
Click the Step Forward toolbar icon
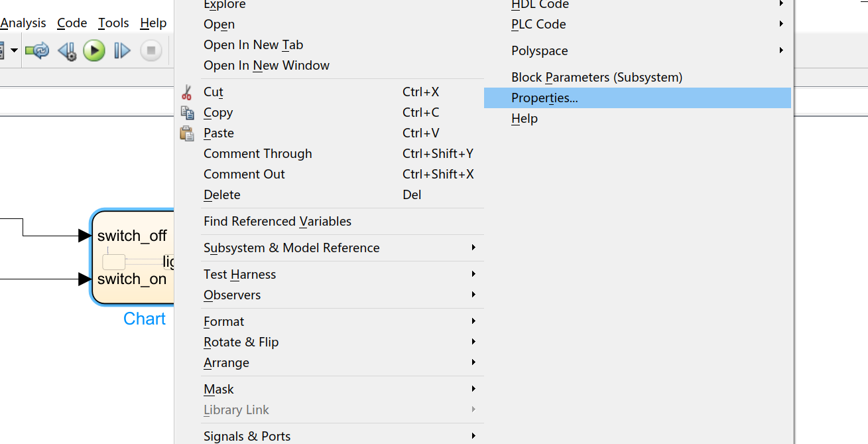[x=122, y=50]
